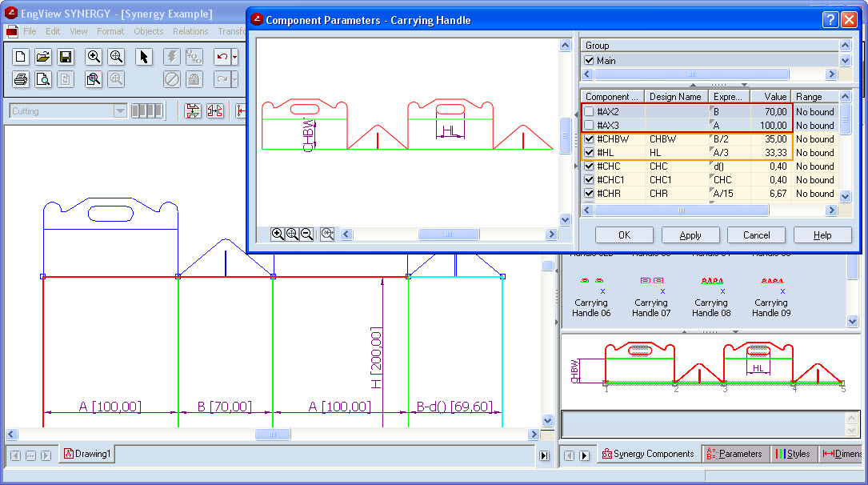Open the Objects menu
Image resolution: width=868 pixels, height=485 pixels.
(x=149, y=31)
